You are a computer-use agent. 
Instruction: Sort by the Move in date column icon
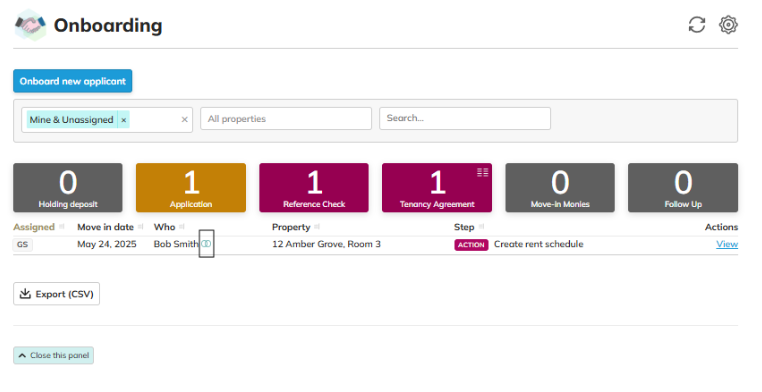tap(140, 227)
